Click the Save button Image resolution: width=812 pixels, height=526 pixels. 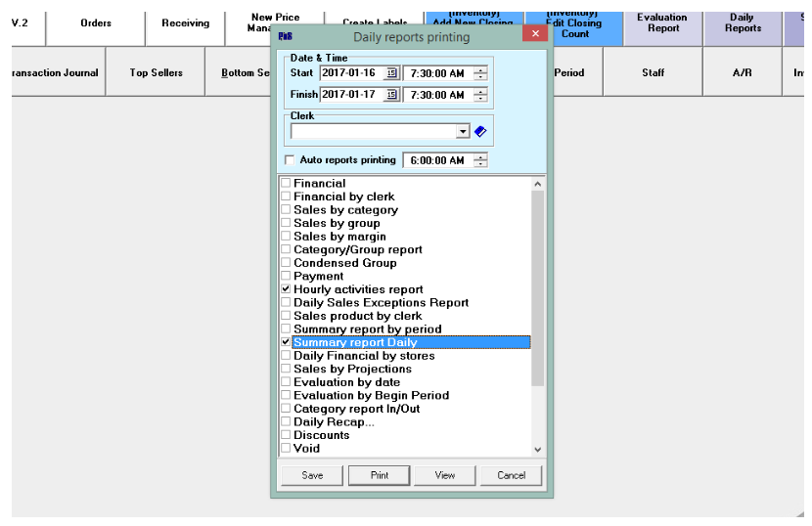311,475
